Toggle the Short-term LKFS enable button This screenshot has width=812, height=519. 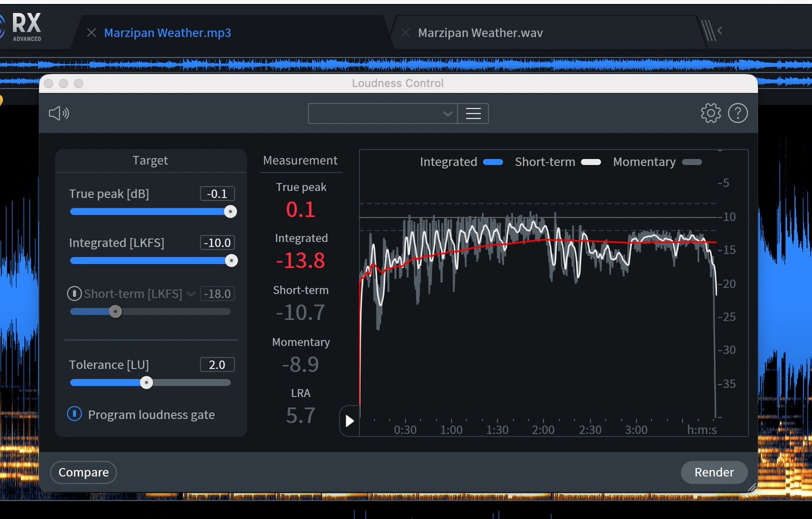pos(74,294)
